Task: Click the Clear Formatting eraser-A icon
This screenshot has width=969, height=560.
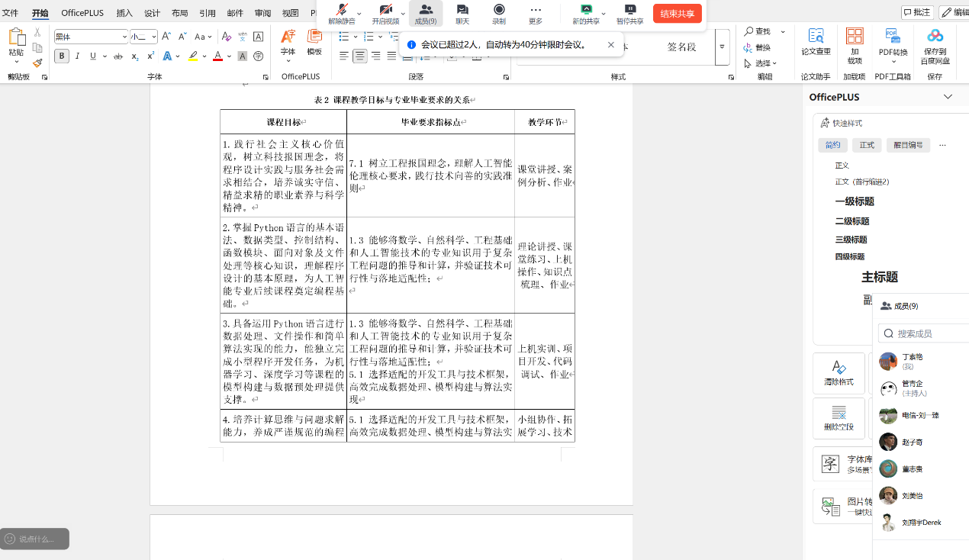Action: [x=226, y=37]
